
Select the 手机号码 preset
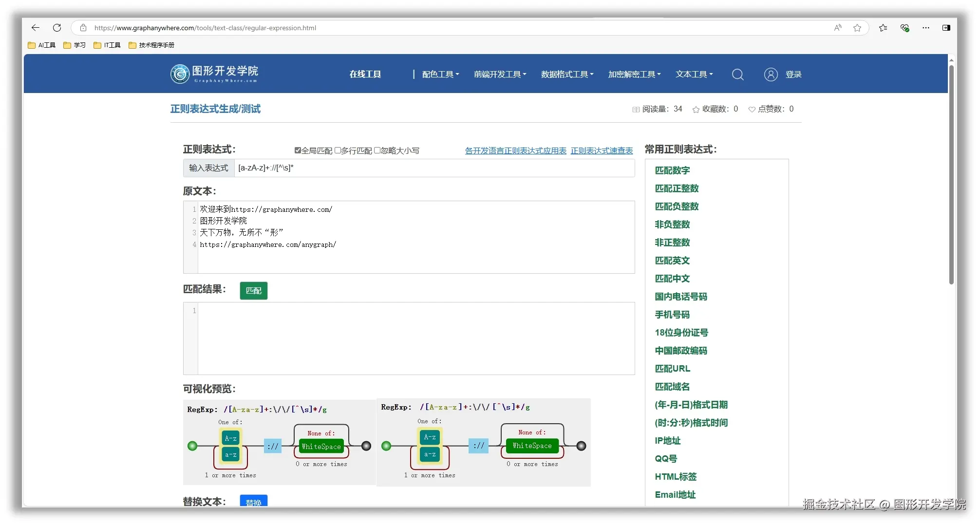[x=672, y=315]
